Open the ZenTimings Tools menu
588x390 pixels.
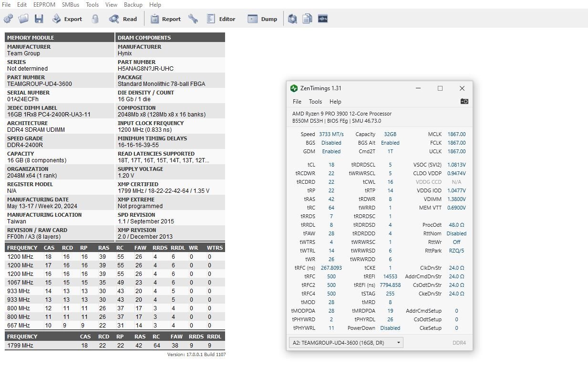[x=315, y=102]
